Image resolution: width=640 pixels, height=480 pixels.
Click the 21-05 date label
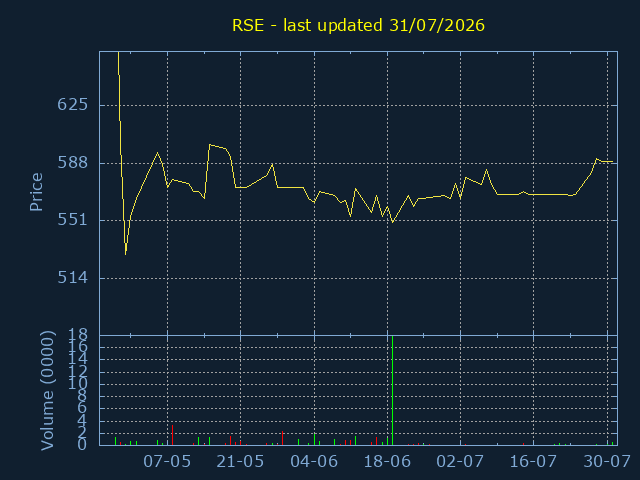240,462
